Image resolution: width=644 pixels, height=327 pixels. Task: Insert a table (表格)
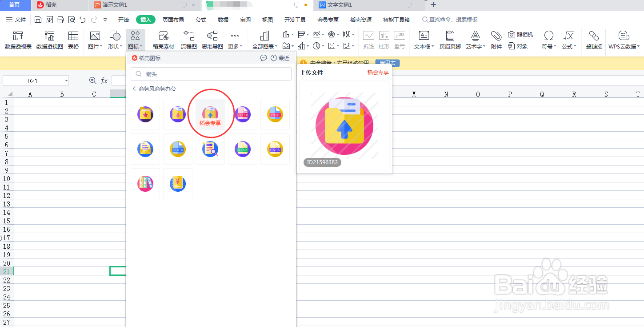coord(73,40)
